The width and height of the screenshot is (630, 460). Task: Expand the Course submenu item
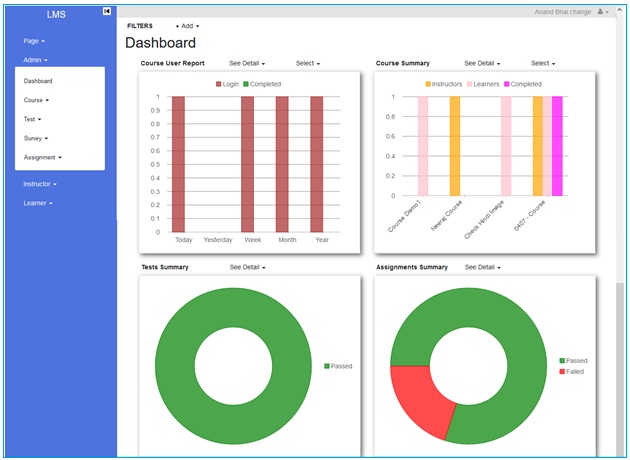(x=36, y=100)
